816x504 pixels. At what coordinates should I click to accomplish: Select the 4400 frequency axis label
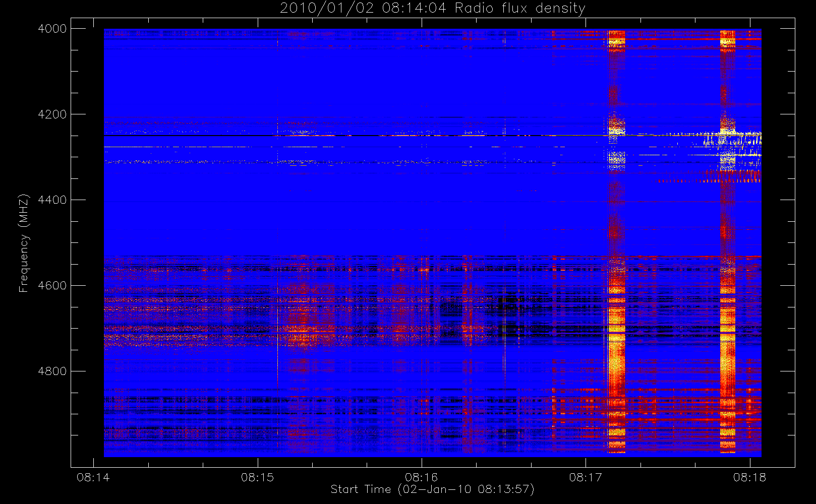52,200
